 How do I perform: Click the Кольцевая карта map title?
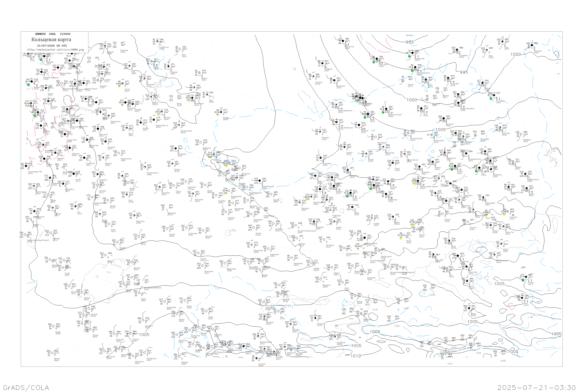coord(51,40)
